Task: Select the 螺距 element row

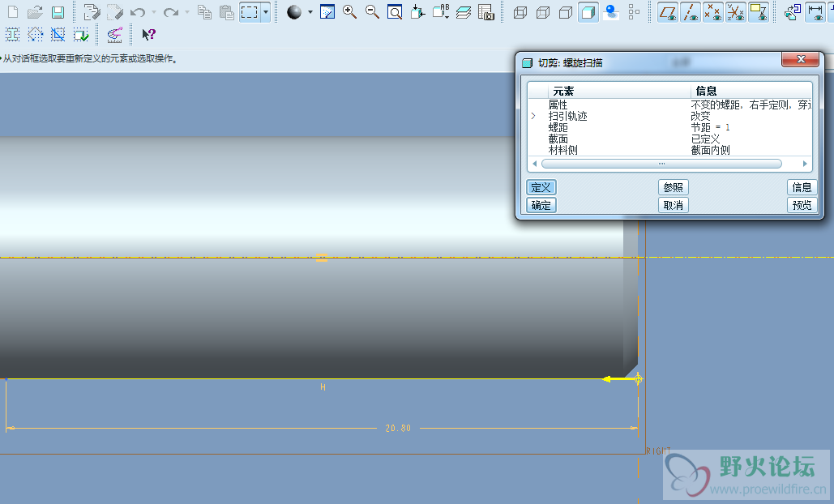Action: (670, 127)
